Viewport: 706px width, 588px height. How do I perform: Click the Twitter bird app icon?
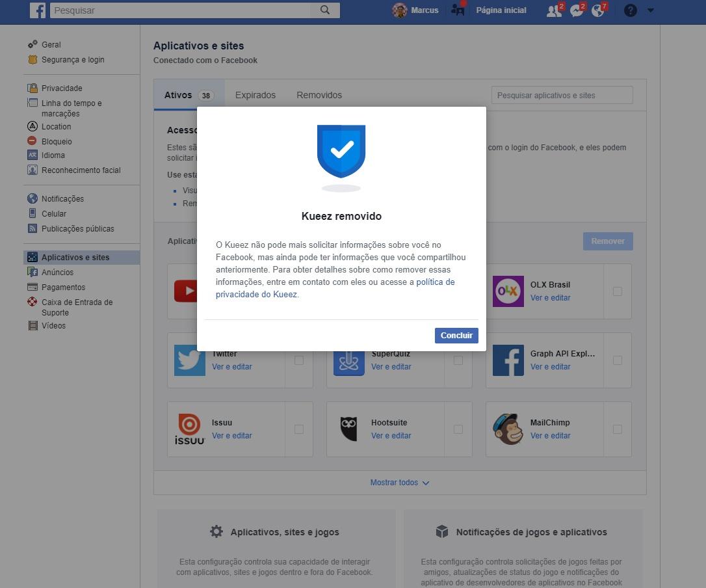[190, 362]
